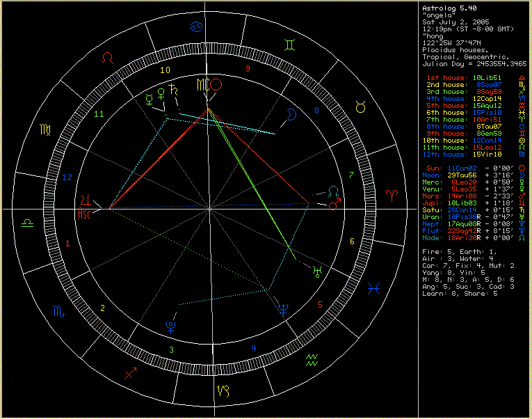Click the red Mars symbol inside the chart

[x=334, y=205]
